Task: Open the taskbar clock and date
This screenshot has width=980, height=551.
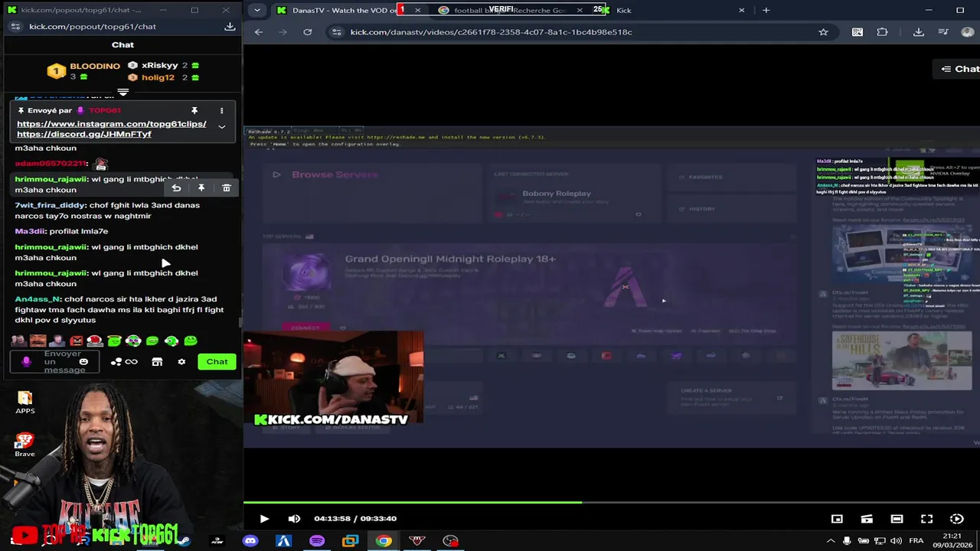Action: pyautogui.click(x=952, y=540)
